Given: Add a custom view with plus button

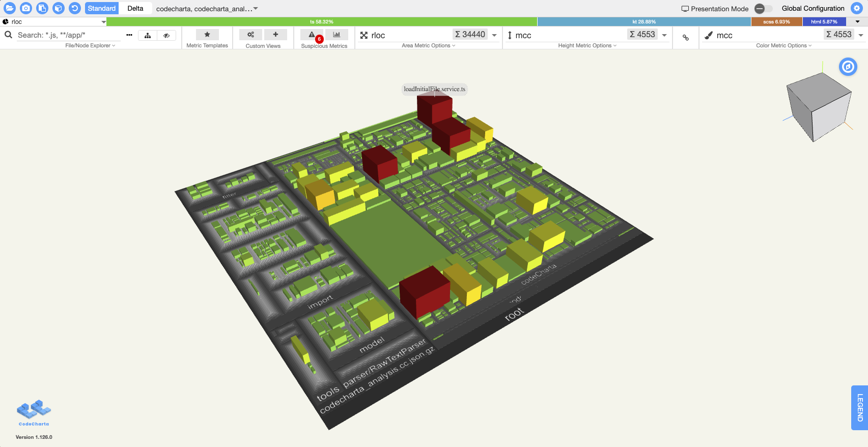Looking at the screenshot, I should point(275,35).
